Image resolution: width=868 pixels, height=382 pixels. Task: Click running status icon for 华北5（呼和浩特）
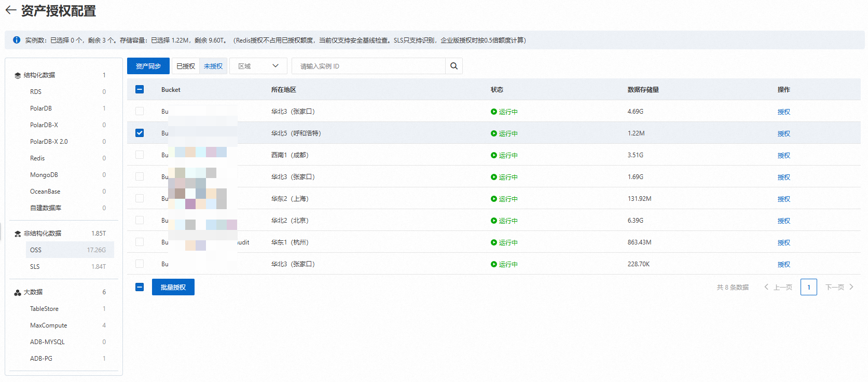pyautogui.click(x=494, y=133)
